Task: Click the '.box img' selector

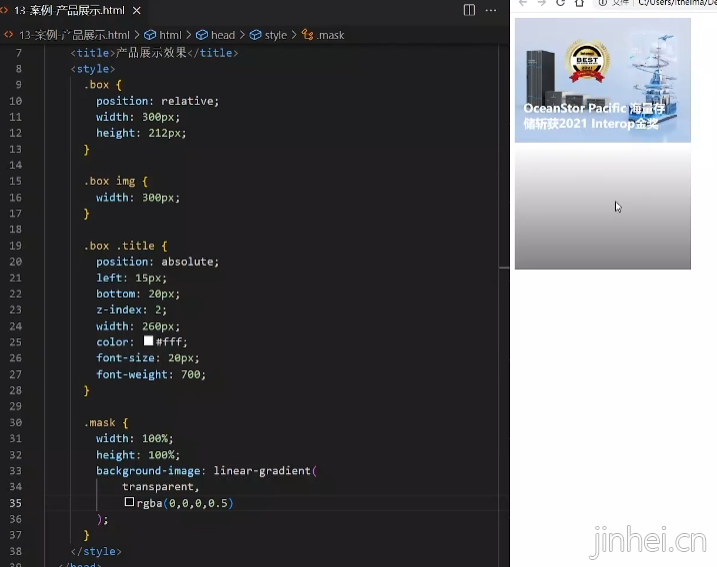Action: (109, 182)
